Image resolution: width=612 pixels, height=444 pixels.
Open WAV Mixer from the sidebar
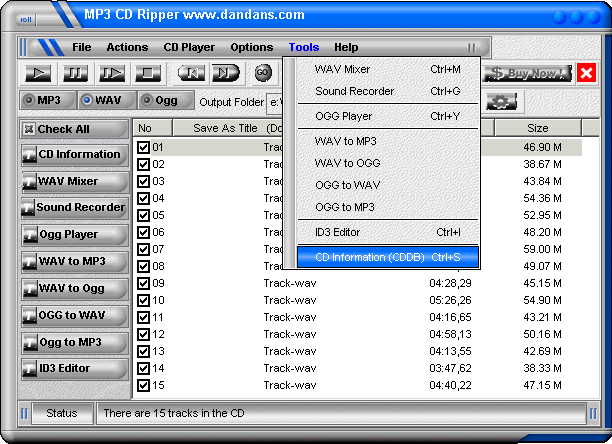(x=74, y=182)
